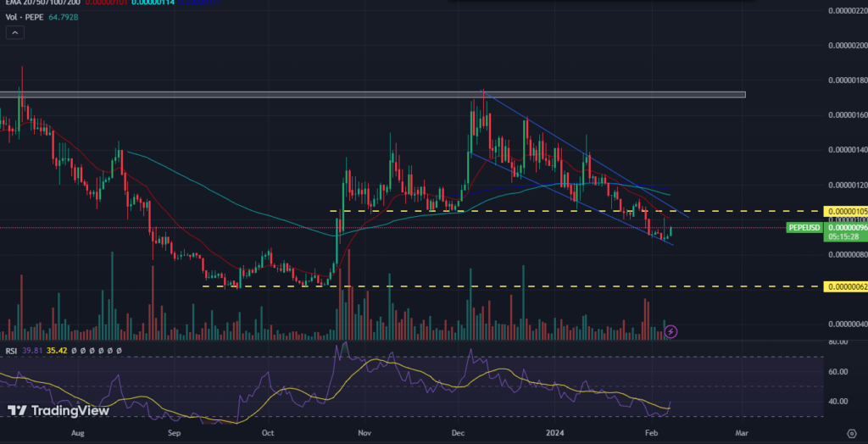868x444 pixels.
Task: Click the 0.00000120 price scale label
Action: pos(848,185)
